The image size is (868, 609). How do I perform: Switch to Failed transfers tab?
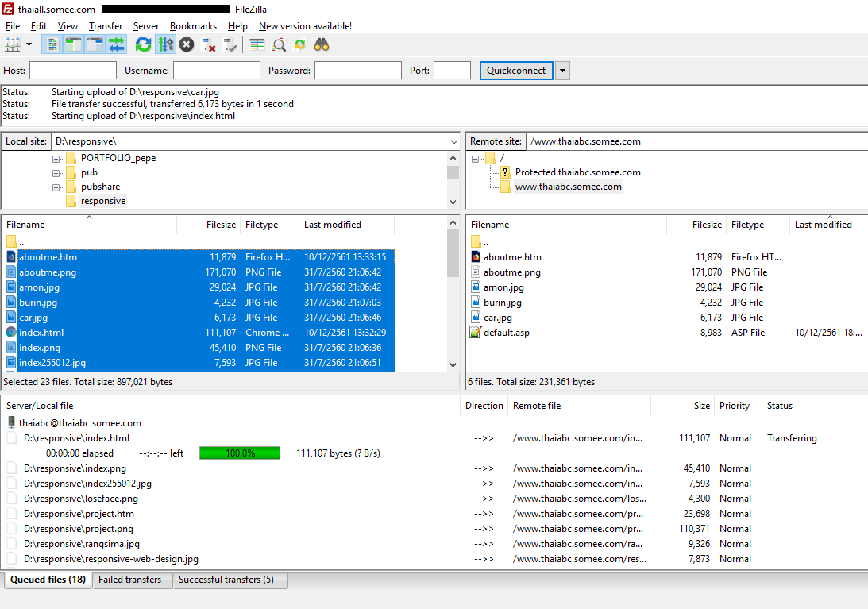[129, 580]
